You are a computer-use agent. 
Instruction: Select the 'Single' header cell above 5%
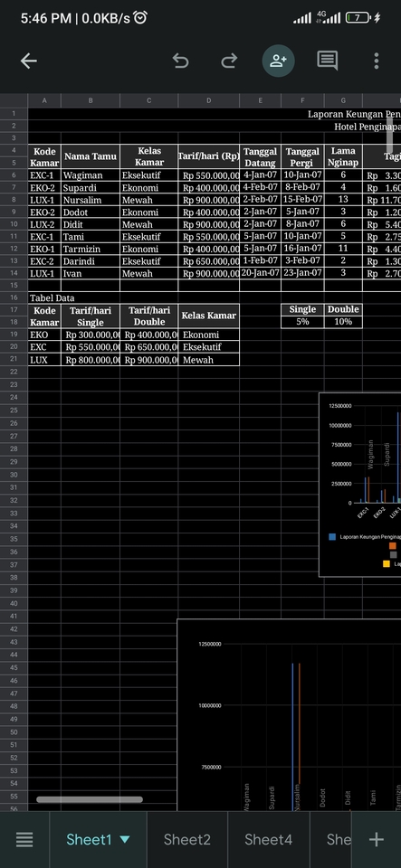302,309
